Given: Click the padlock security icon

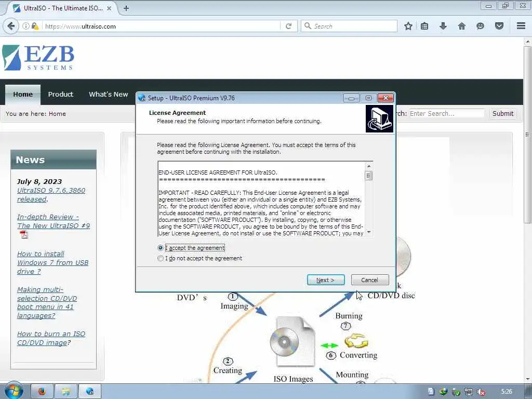Looking at the screenshot, I should pos(35,26).
